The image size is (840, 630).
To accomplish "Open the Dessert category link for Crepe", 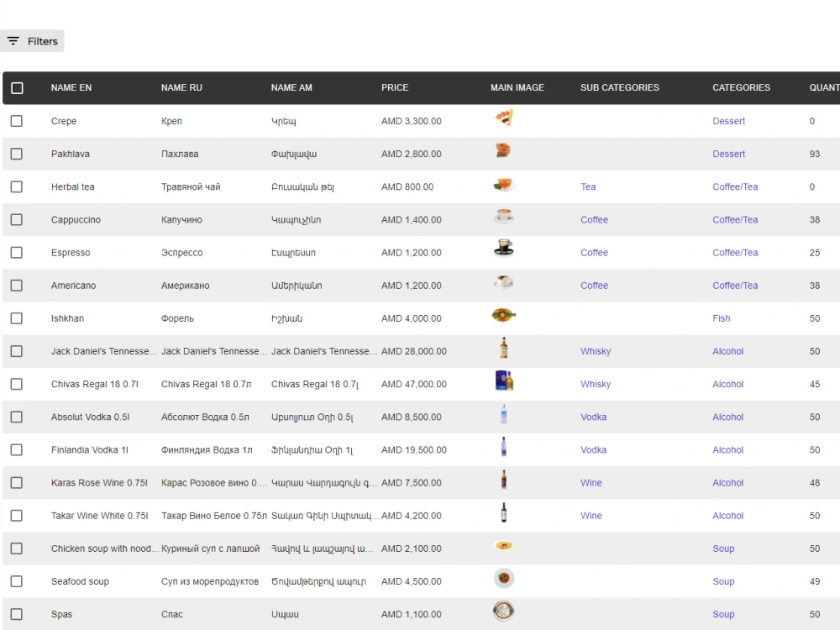I will 728,121.
